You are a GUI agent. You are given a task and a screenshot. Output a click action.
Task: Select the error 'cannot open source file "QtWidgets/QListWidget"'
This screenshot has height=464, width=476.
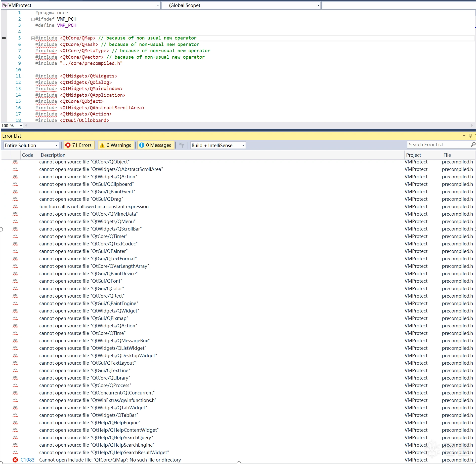pyautogui.click(x=93, y=348)
